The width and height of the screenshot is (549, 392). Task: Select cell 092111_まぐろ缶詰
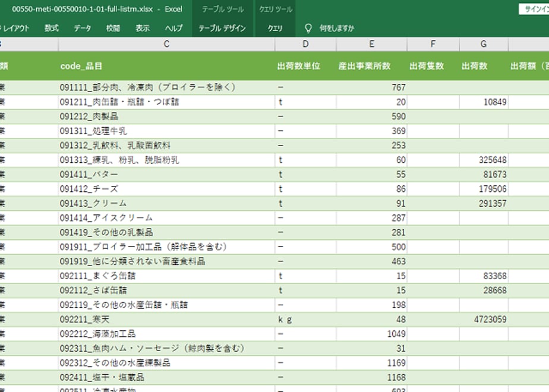[x=166, y=276]
